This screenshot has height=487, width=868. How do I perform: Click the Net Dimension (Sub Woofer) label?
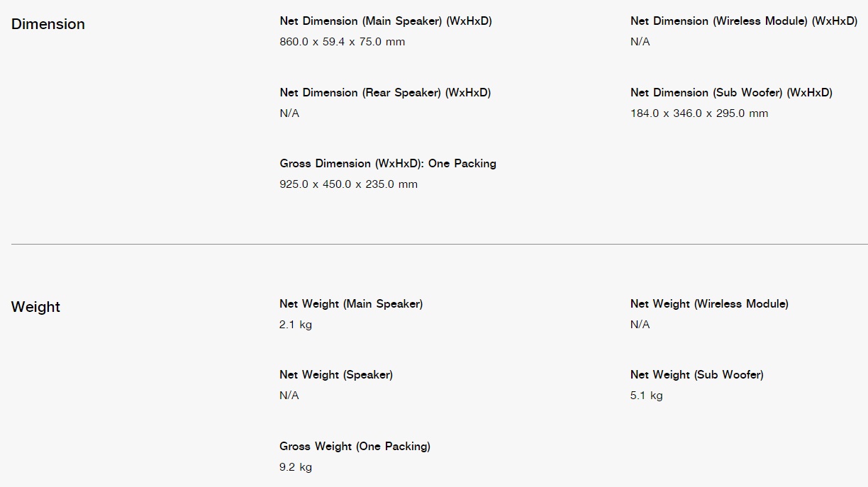click(x=731, y=93)
